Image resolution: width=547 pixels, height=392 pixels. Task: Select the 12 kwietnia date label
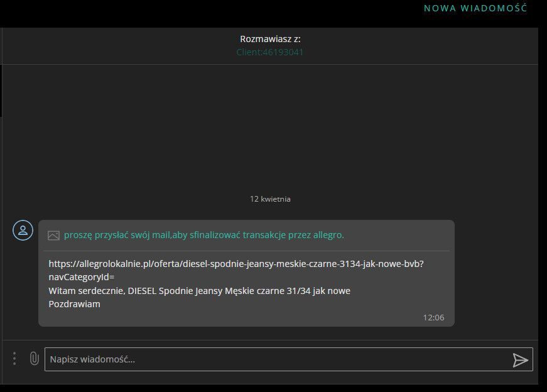(270, 199)
